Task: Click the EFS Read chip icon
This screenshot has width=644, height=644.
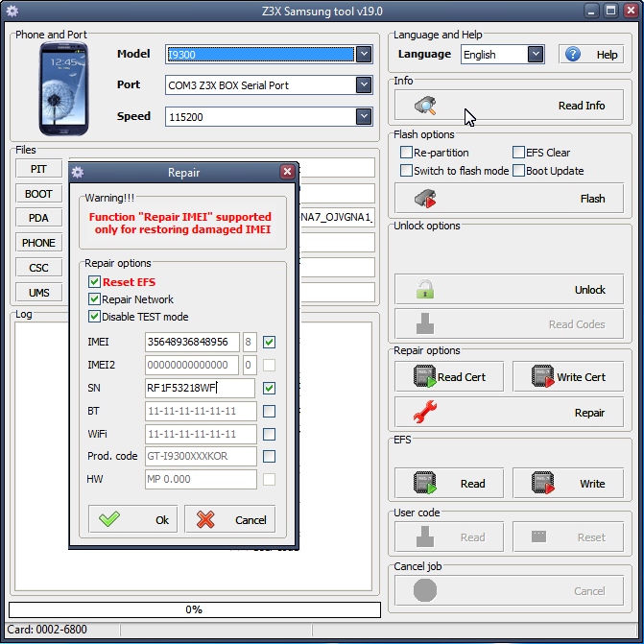Action: click(424, 483)
